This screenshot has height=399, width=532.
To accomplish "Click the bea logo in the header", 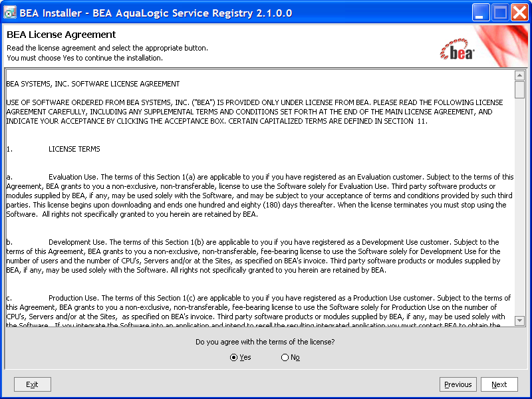I will pyautogui.click(x=457, y=49).
